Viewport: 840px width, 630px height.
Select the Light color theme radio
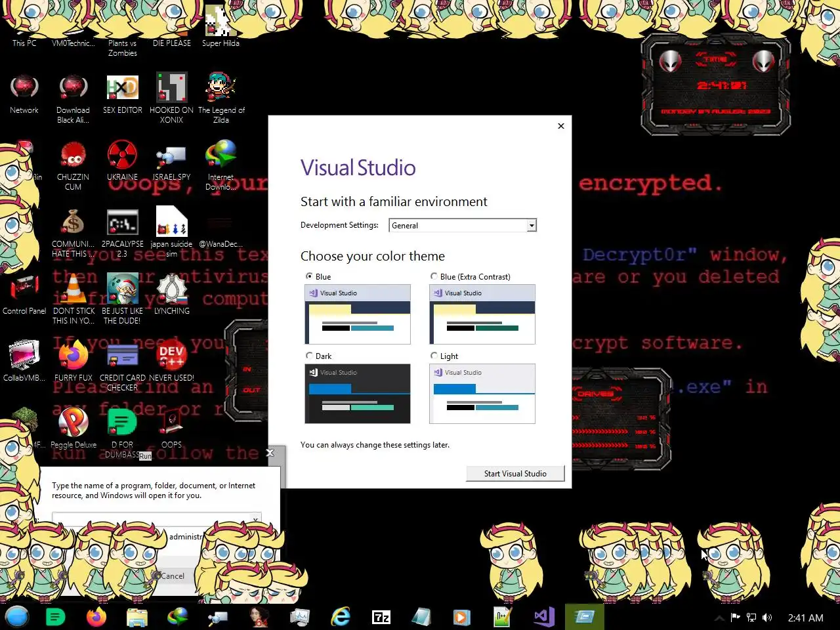[434, 356]
